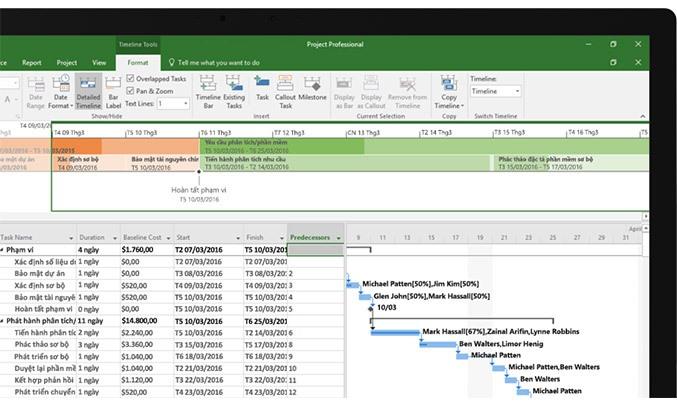This screenshot has height=406, width=677.
Task: Insert a Milestone on timeline
Action: (312, 89)
